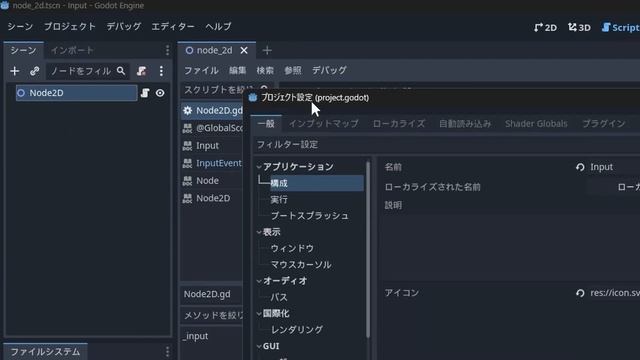Open script editor ファイル menu
This screenshot has width=640, height=360.
click(x=201, y=70)
